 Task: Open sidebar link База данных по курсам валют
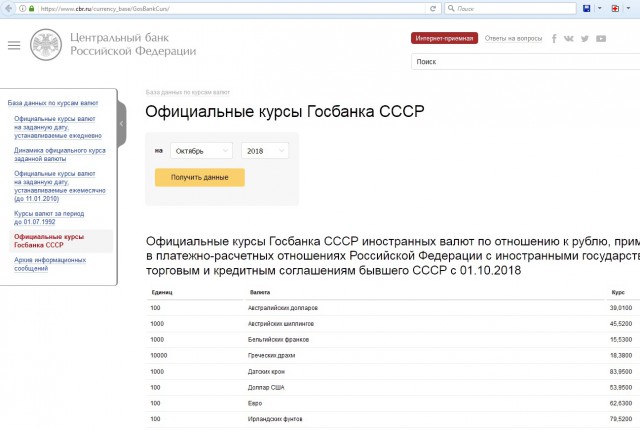pos(53,103)
